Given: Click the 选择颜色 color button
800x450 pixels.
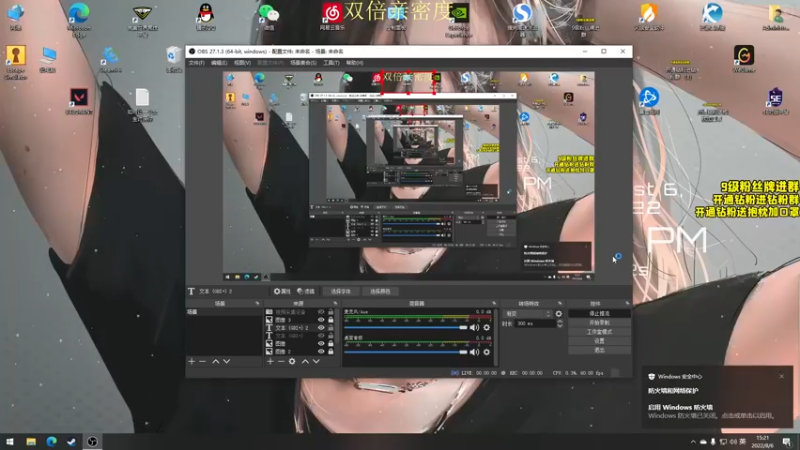Looking at the screenshot, I should pos(380,291).
